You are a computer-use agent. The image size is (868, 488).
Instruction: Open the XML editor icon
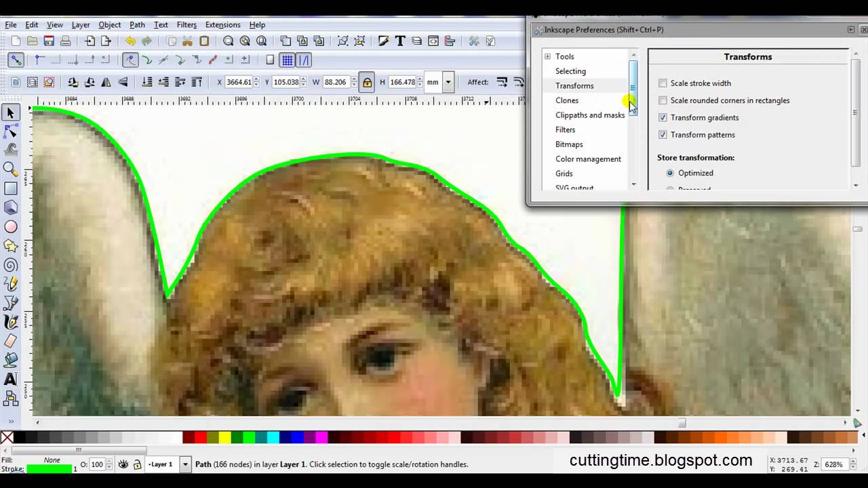433,41
